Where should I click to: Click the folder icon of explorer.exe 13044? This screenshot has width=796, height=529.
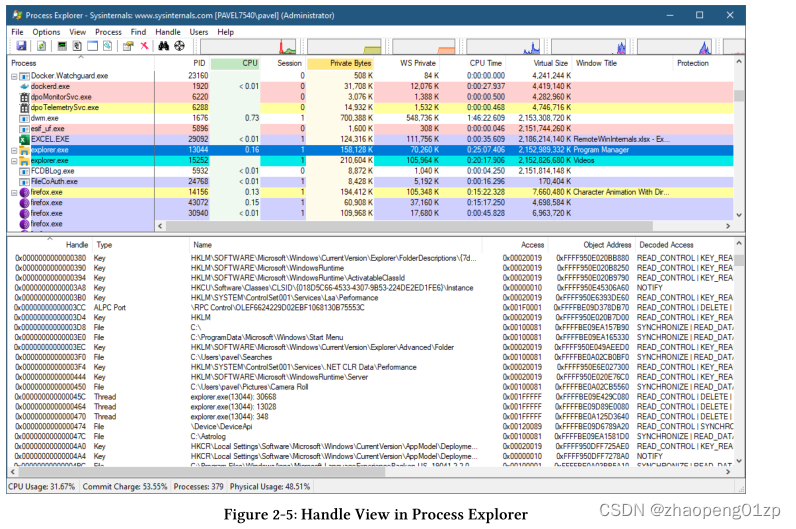click(x=24, y=150)
